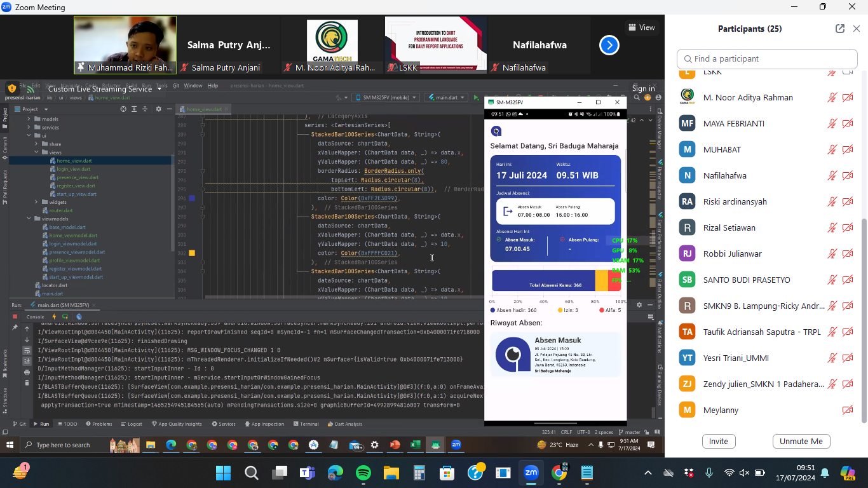Select participant Zendy julien_SMKN 1
Screen dimensions: 868x488
pos(766,384)
